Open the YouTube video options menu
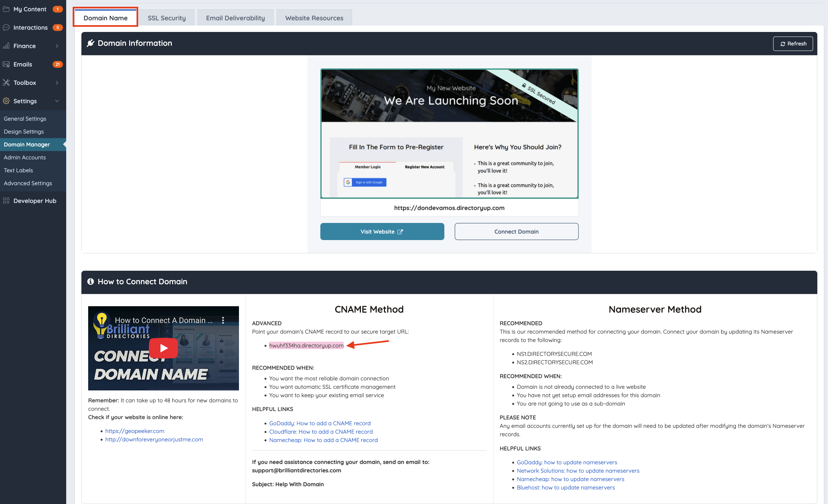 pos(223,320)
